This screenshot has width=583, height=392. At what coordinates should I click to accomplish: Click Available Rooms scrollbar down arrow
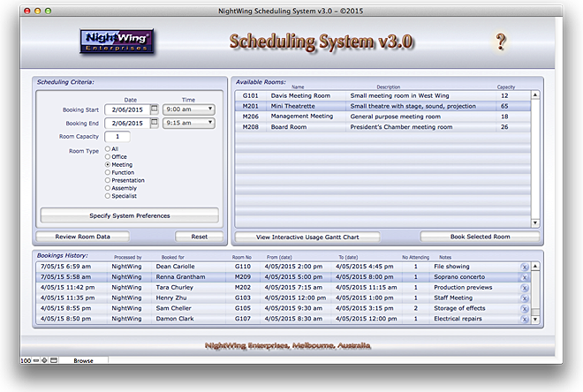535,223
